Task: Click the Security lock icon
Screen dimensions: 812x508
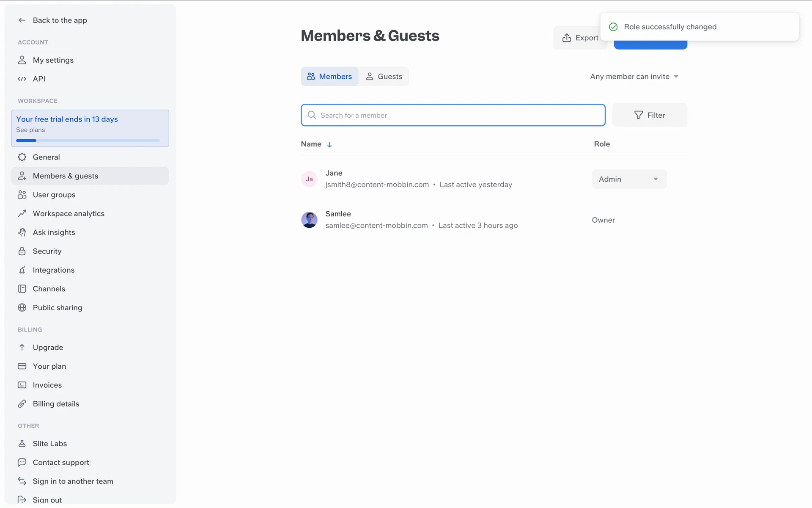Action: point(22,251)
